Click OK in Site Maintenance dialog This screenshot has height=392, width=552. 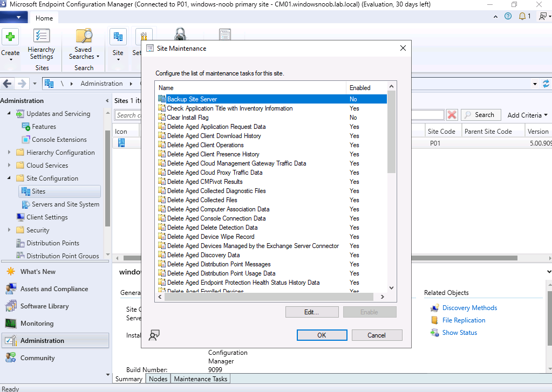(322, 335)
